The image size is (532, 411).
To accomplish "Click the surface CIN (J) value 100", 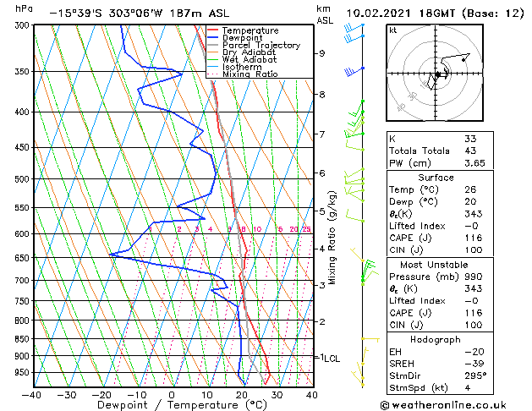I will pyautogui.click(x=474, y=250).
